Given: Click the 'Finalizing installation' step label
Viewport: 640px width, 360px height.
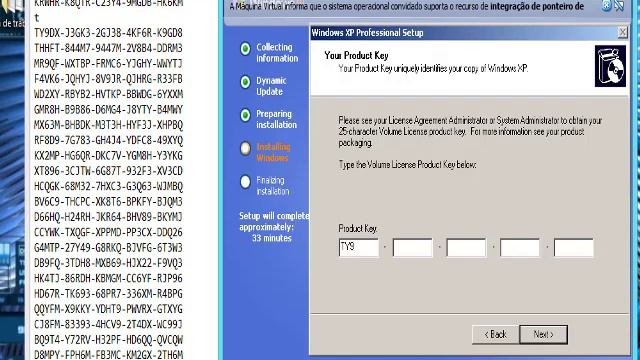Looking at the screenshot, I should pos(273,186).
